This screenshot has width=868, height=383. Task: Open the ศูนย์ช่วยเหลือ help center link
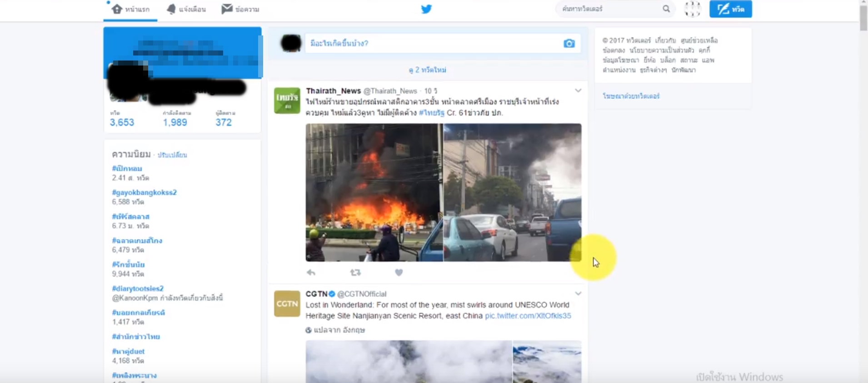tap(699, 40)
